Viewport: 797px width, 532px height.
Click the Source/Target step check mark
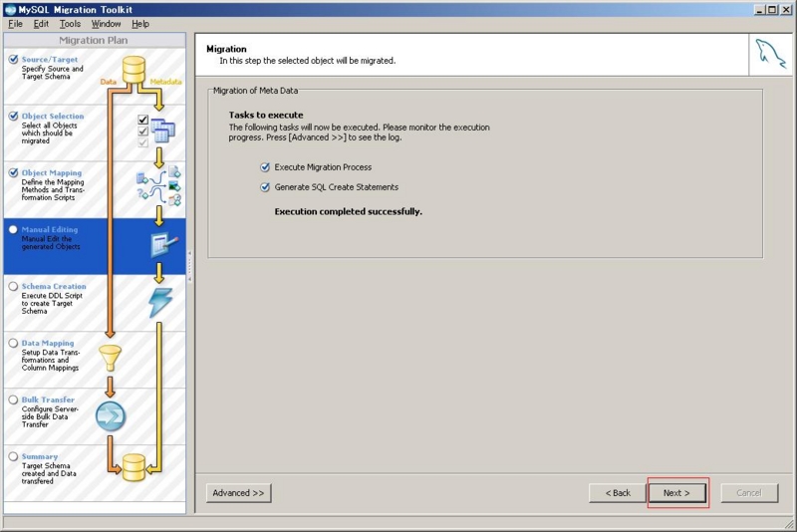[13, 60]
